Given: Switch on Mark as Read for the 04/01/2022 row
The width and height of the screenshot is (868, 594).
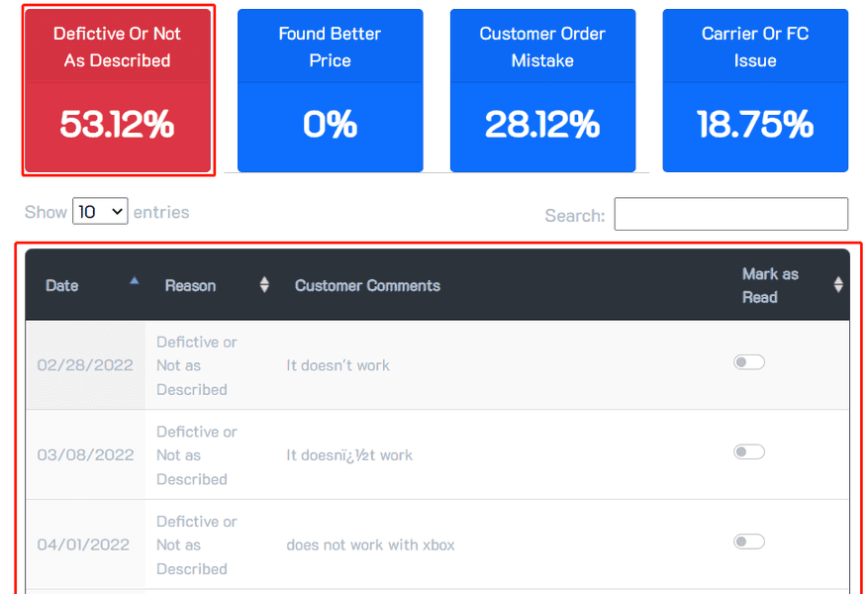Looking at the screenshot, I should click(749, 542).
